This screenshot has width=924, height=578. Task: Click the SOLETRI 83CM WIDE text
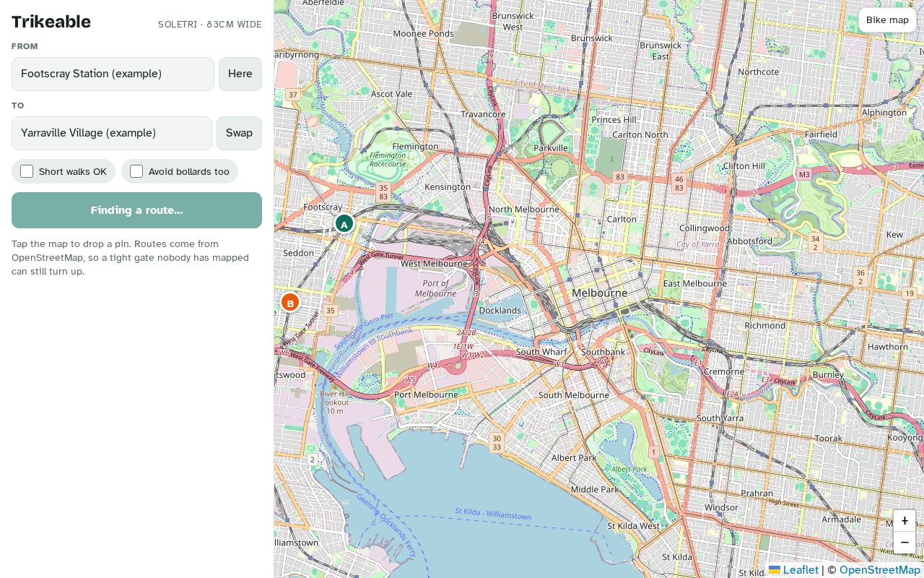[x=210, y=25]
